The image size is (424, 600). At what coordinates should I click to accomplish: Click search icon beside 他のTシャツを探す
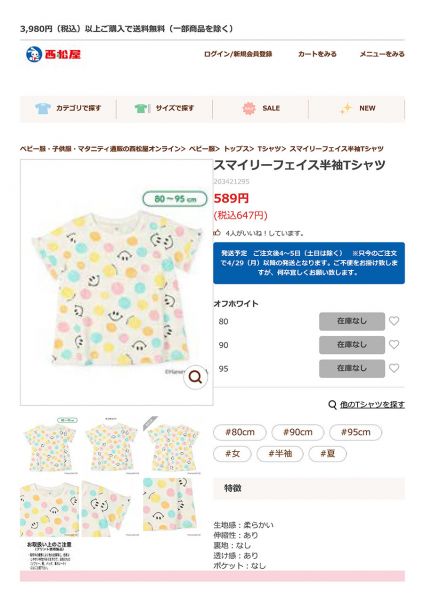point(333,404)
